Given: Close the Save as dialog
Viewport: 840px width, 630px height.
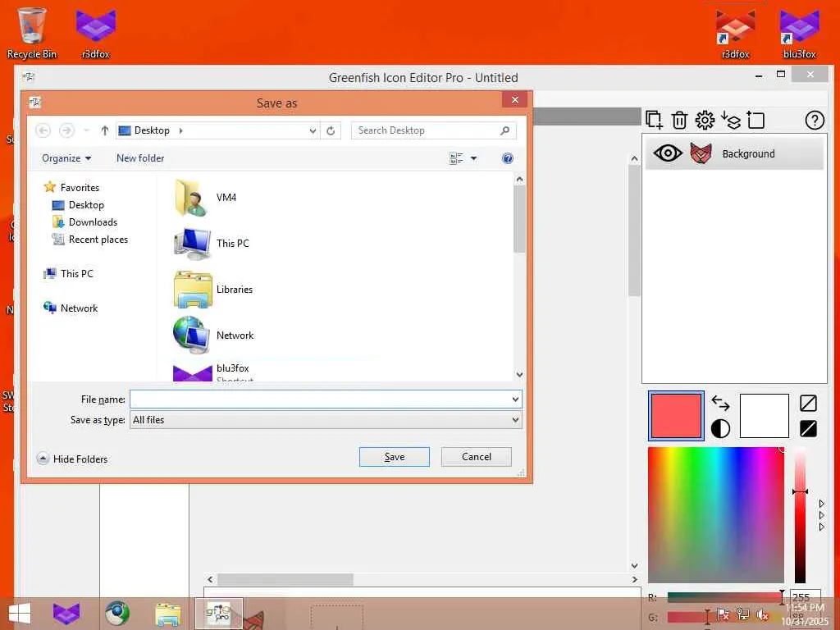Looking at the screenshot, I should 515,100.
